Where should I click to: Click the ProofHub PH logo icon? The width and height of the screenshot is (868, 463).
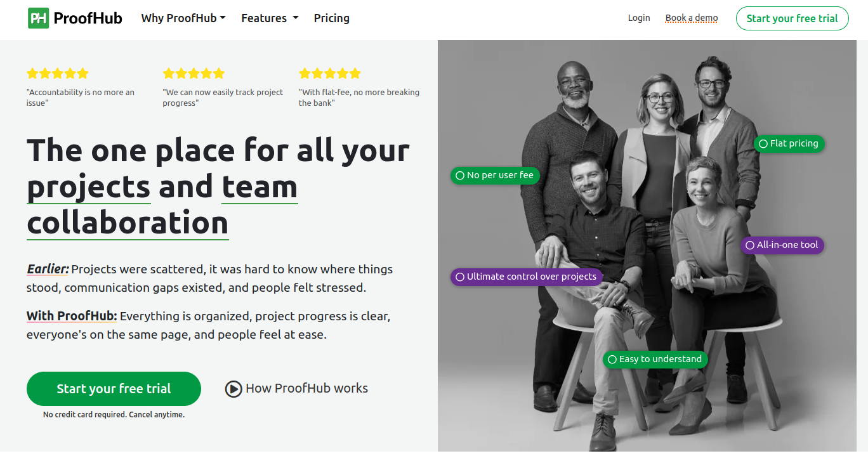38,18
